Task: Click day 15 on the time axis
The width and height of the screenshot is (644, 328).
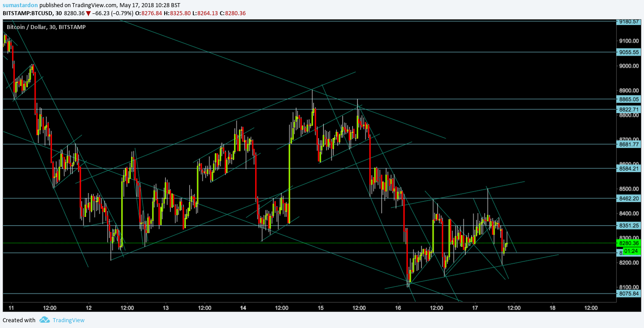Action: coord(320,307)
